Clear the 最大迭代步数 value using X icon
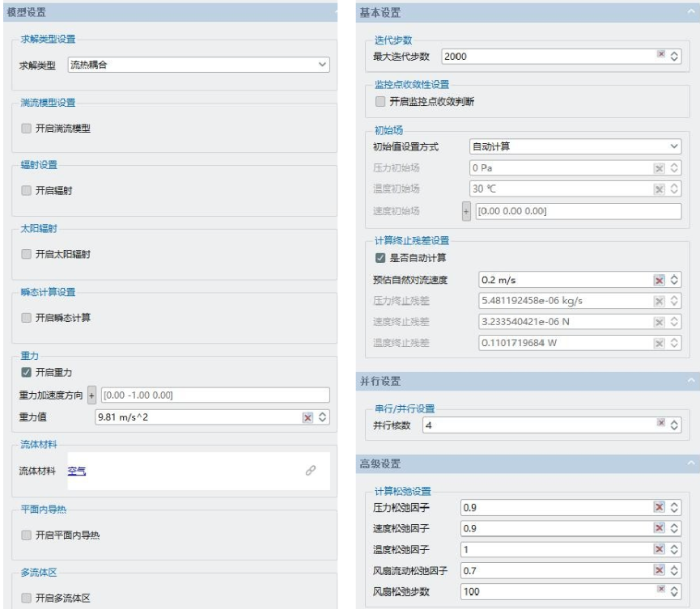The image size is (700, 609). click(x=661, y=57)
